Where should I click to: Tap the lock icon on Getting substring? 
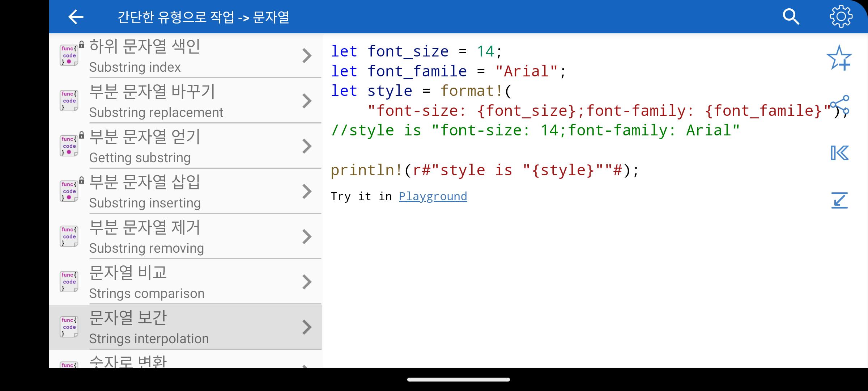coord(82,135)
